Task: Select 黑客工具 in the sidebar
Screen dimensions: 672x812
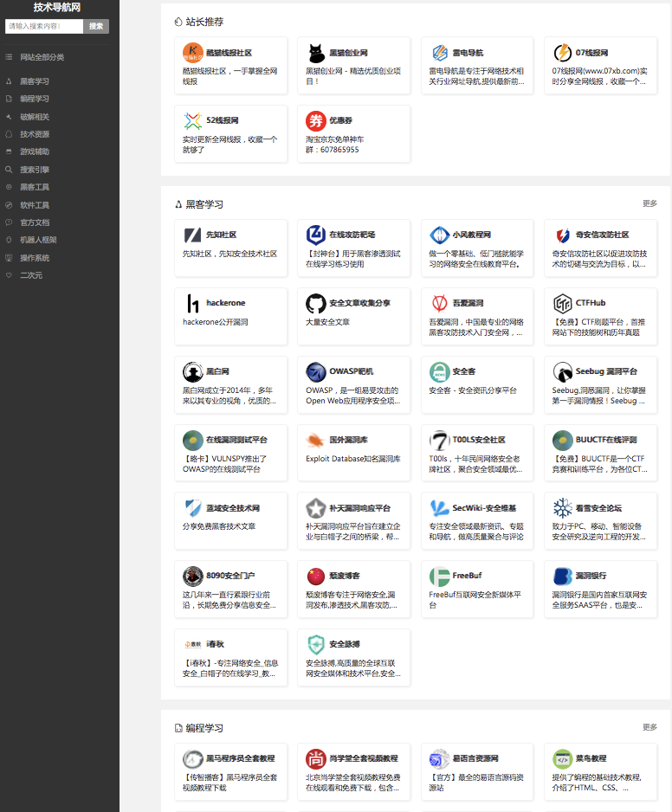Action: click(34, 187)
